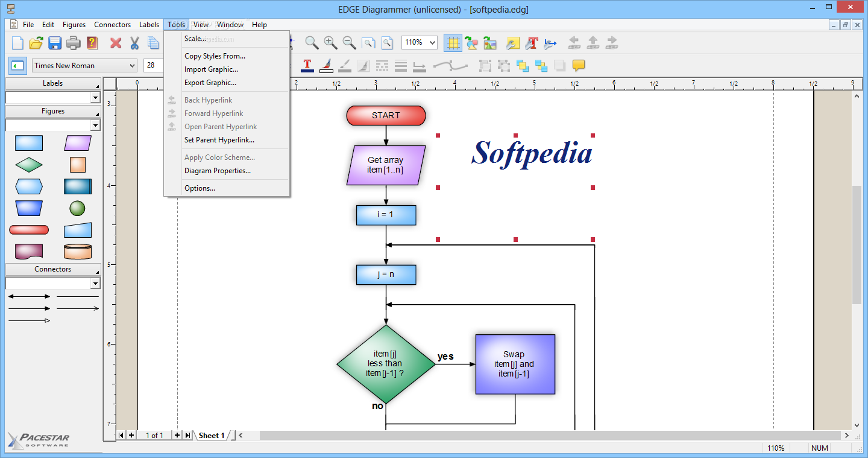Set text color with the red T icon

coord(307,65)
